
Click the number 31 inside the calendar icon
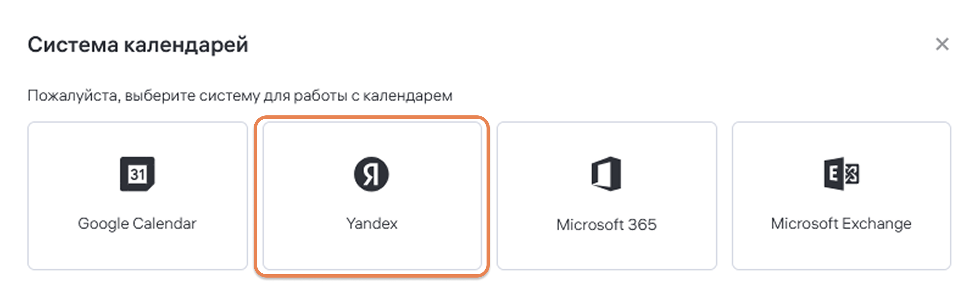click(137, 175)
